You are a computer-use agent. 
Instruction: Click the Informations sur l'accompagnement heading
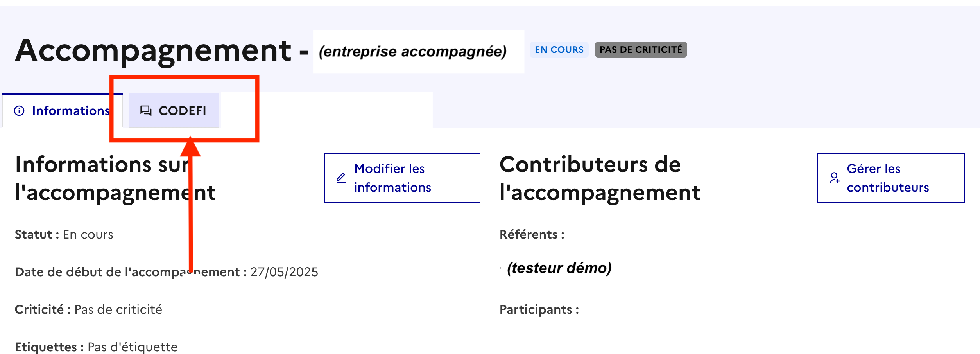[115, 178]
